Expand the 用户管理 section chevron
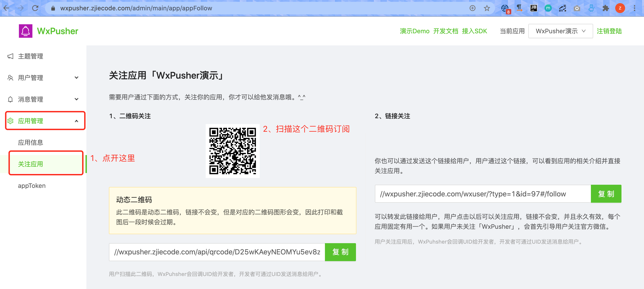The image size is (644, 289). [77, 78]
